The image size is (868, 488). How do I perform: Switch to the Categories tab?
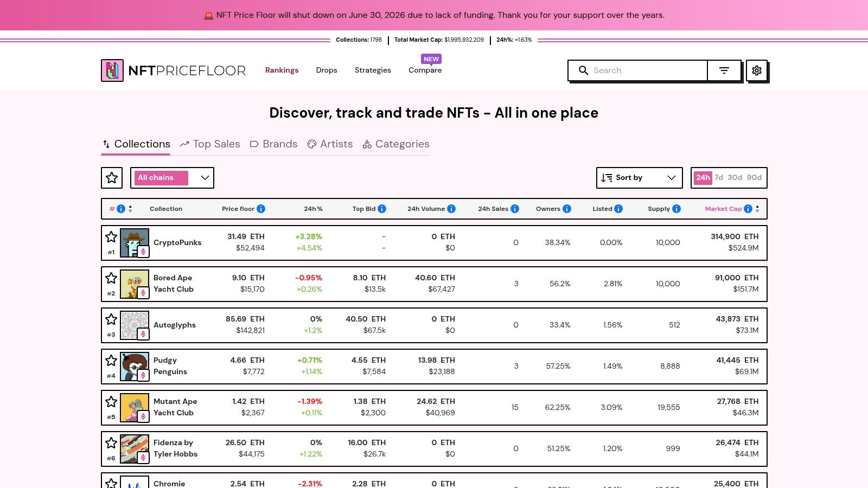coord(396,144)
